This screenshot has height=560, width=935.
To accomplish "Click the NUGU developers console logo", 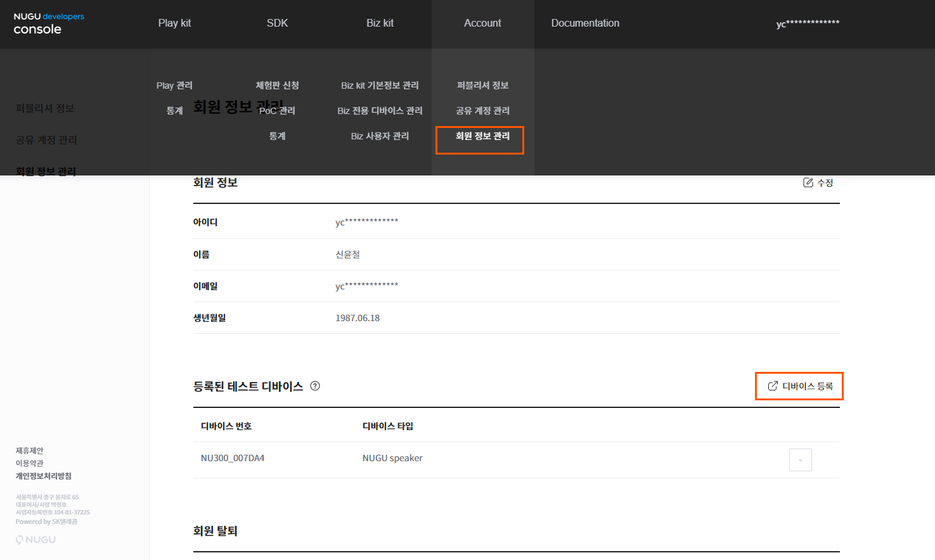I will 48,23.
